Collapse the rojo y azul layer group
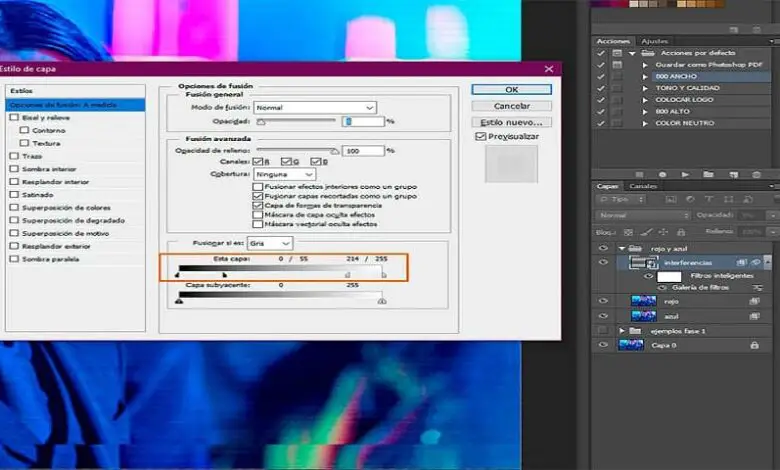Viewport: 780px width, 470px height. point(622,248)
